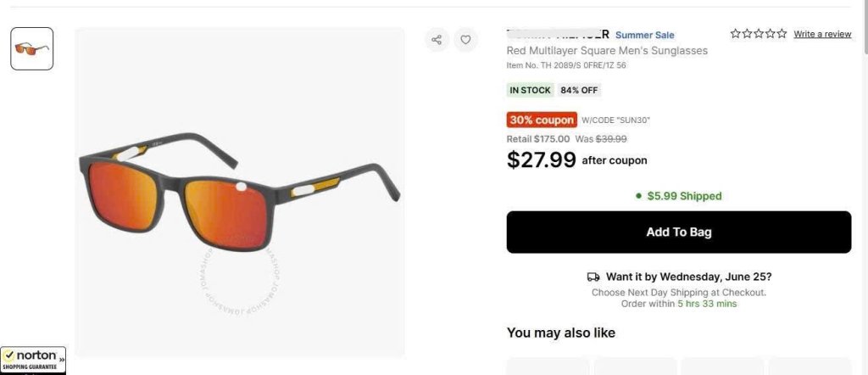Image resolution: width=868 pixels, height=375 pixels.
Task: Click the IN STOCK badge
Action: (x=530, y=90)
